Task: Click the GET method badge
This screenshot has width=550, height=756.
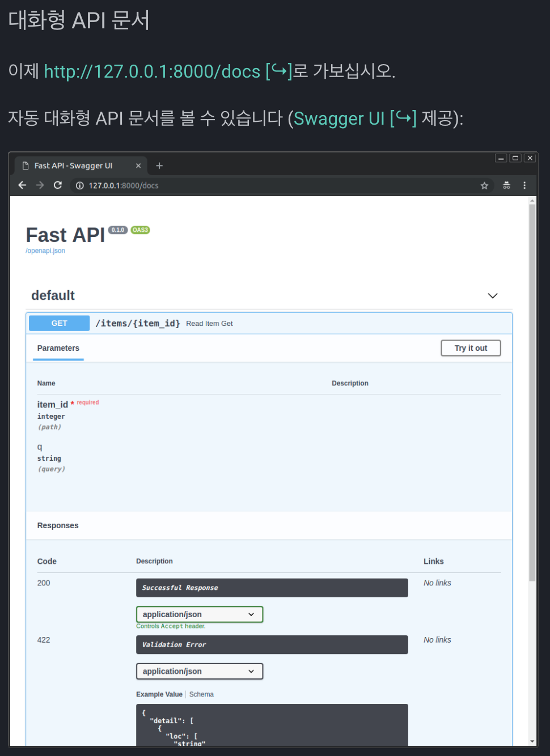Action: (x=59, y=323)
